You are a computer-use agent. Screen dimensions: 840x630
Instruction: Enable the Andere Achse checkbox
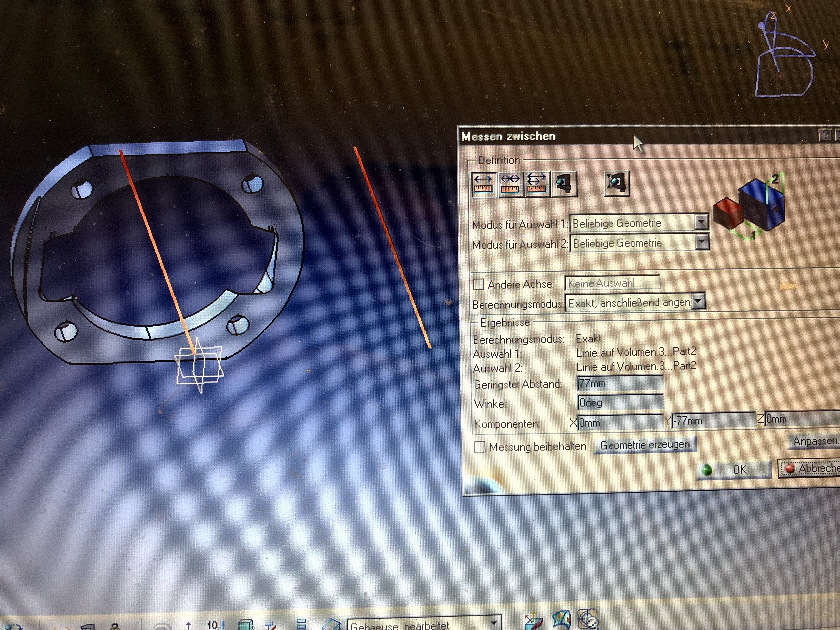[x=479, y=284]
